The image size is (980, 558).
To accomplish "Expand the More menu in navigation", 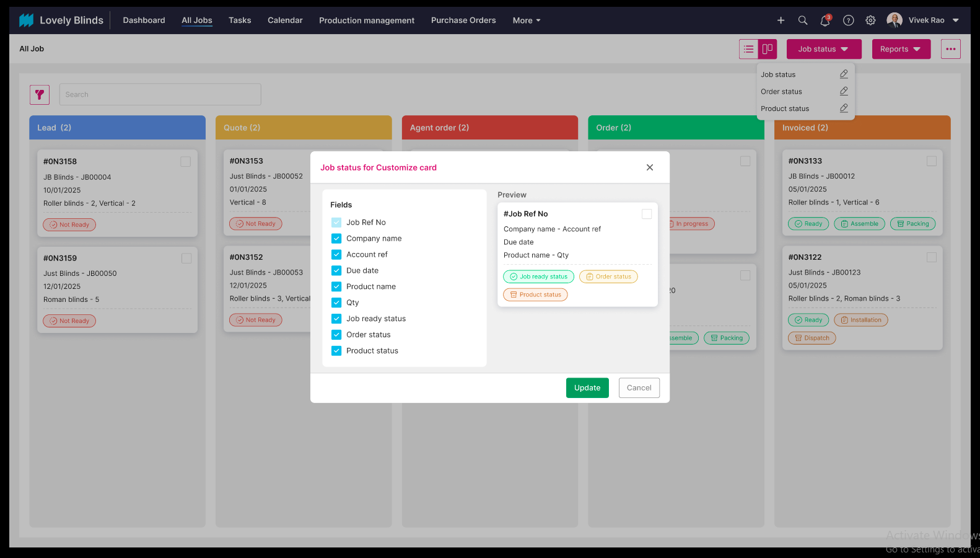I will click(x=526, y=20).
